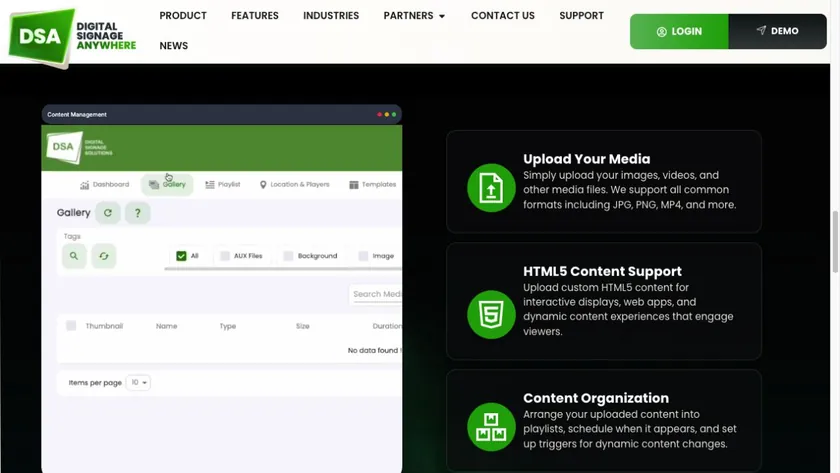The height and width of the screenshot is (473, 840).
Task: Click the HTML5 shield icon
Action: click(491, 314)
